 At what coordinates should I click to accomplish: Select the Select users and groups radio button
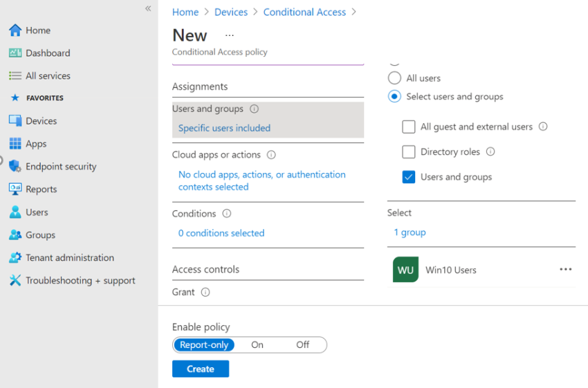(x=394, y=96)
